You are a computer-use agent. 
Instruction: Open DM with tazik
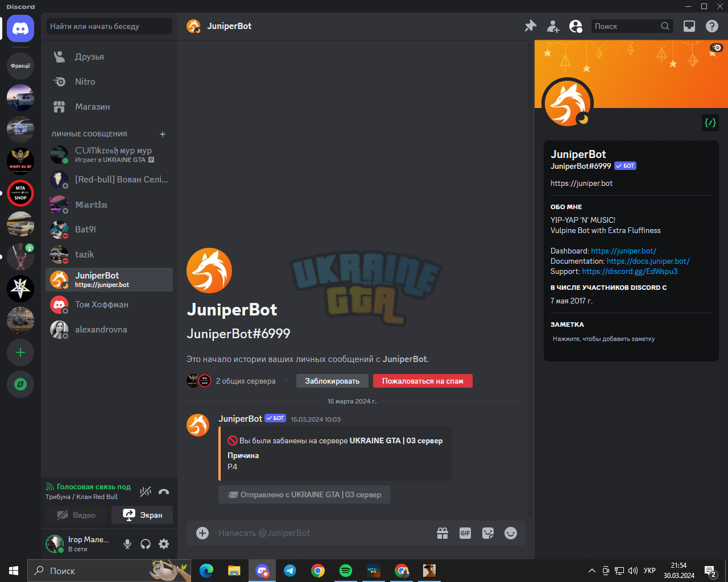(109, 255)
